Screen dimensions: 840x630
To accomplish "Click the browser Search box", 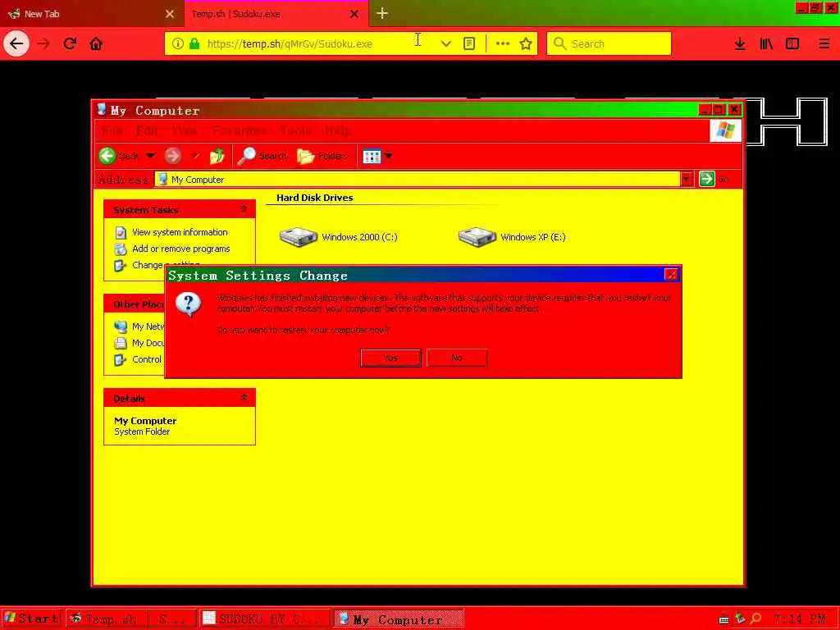I will pos(609,43).
